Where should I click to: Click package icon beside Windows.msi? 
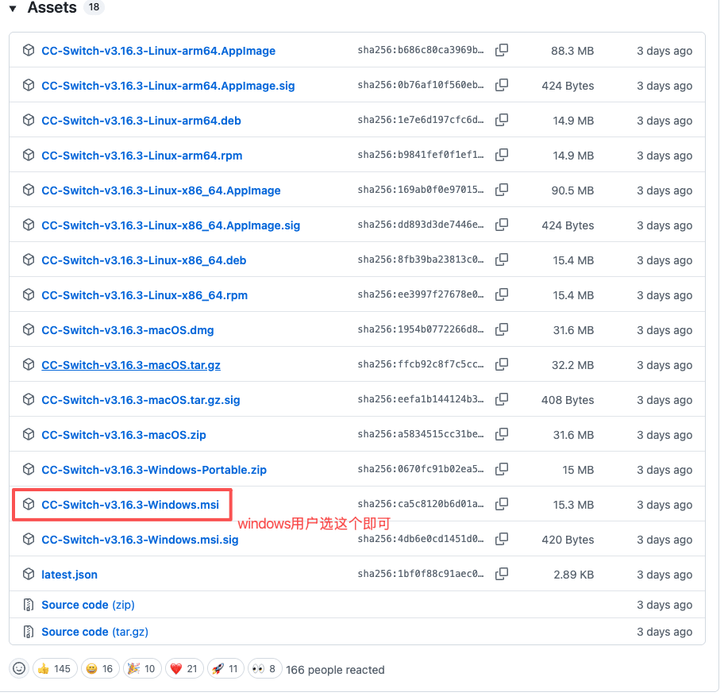click(x=29, y=504)
